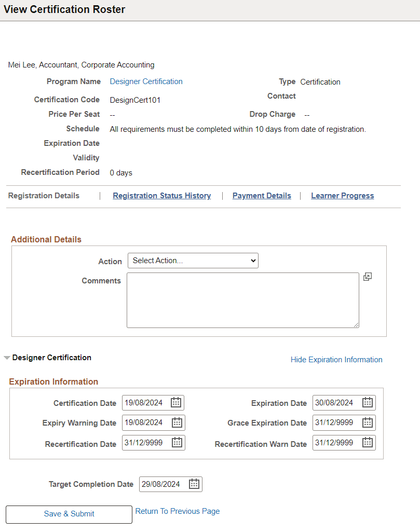
Task: Open the calendar for Grace Expiration Date
Action: (x=367, y=422)
